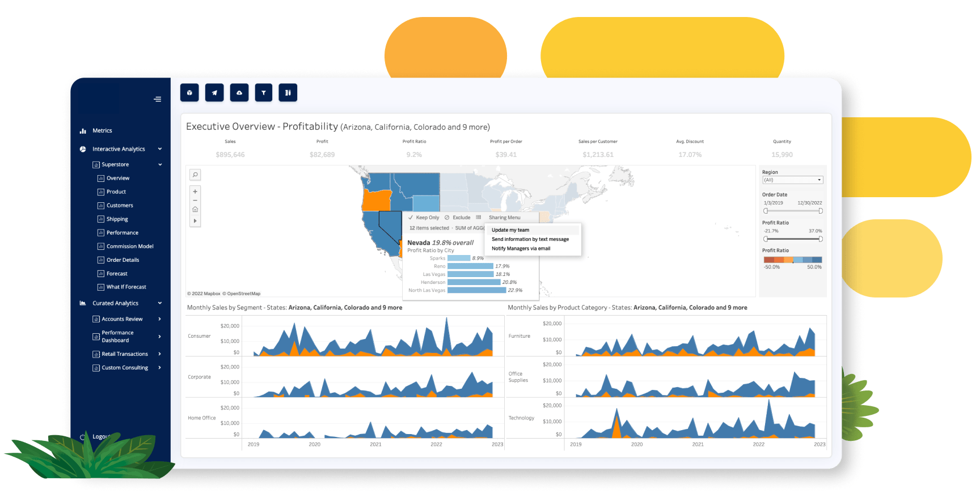Click the Oregon state on the map
The image size is (980, 493).
pos(376,200)
